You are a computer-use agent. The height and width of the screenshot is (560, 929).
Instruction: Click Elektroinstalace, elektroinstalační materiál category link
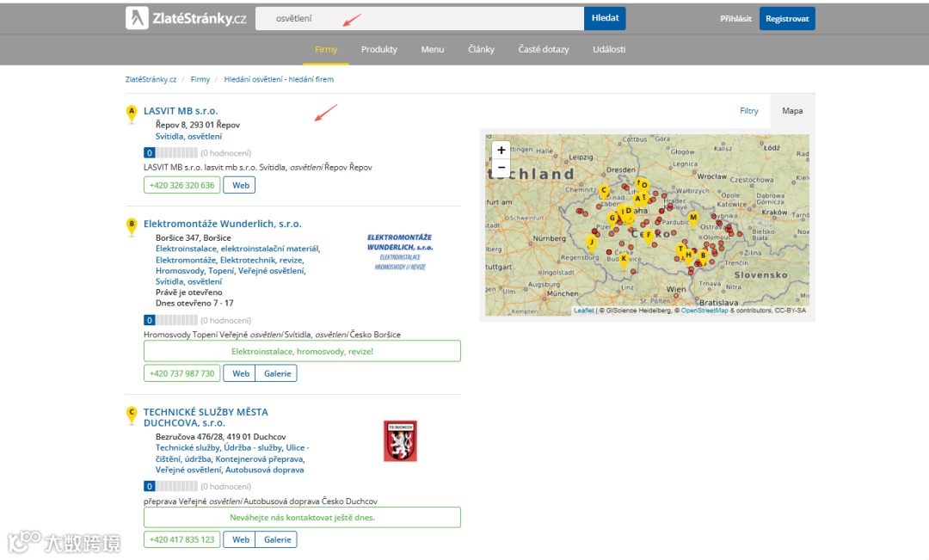(237, 249)
